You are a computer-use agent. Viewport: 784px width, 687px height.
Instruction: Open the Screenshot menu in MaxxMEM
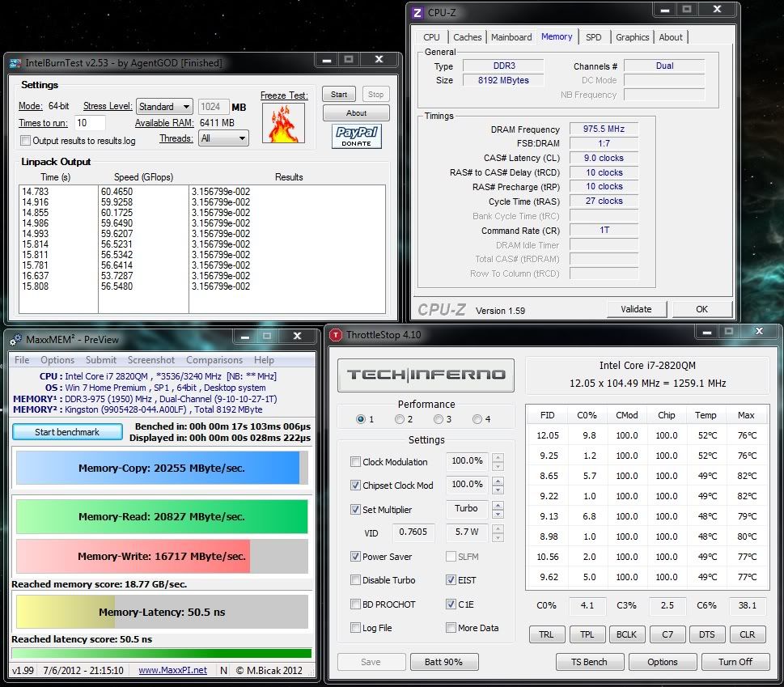151,360
